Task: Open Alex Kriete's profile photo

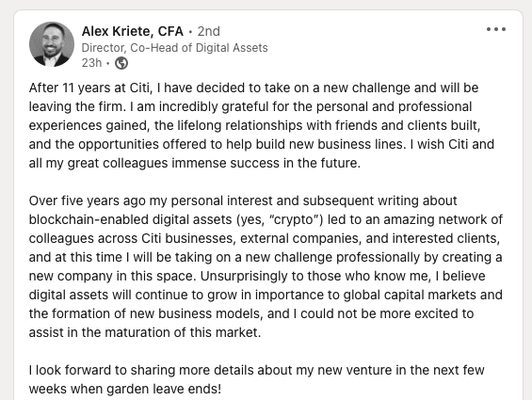Action: 52,44
